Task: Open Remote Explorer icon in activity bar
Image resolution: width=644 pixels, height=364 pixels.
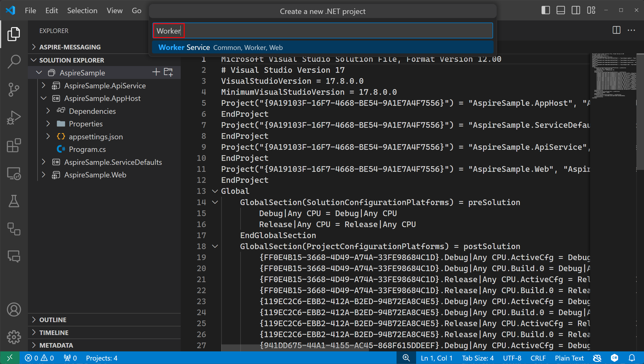Action: click(14, 173)
